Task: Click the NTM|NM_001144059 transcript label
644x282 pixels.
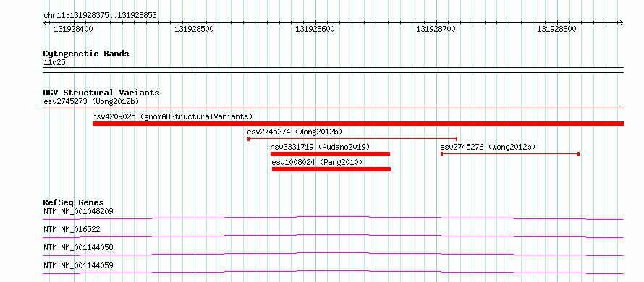Action: click(x=78, y=266)
